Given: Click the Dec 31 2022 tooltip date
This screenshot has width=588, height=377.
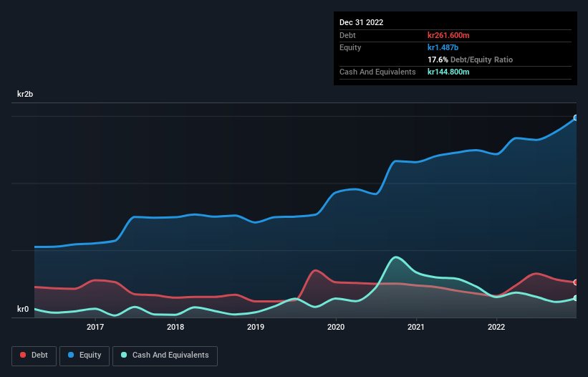Looking at the screenshot, I should (x=362, y=22).
